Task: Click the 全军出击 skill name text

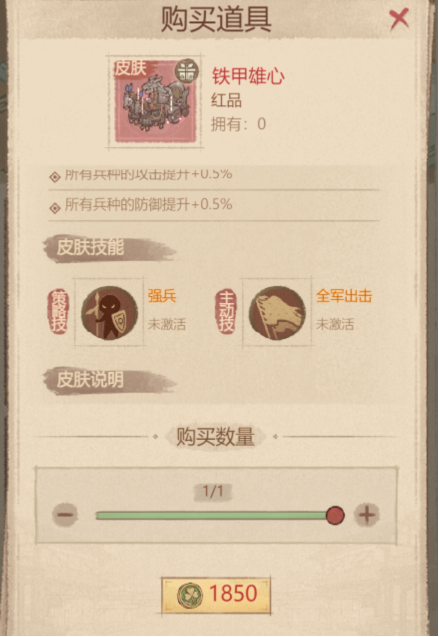Action: click(x=344, y=296)
